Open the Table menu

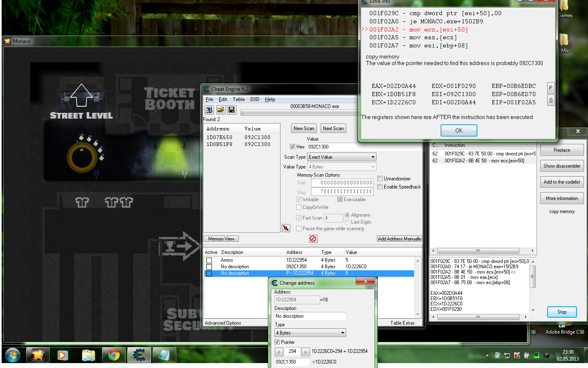coord(238,99)
